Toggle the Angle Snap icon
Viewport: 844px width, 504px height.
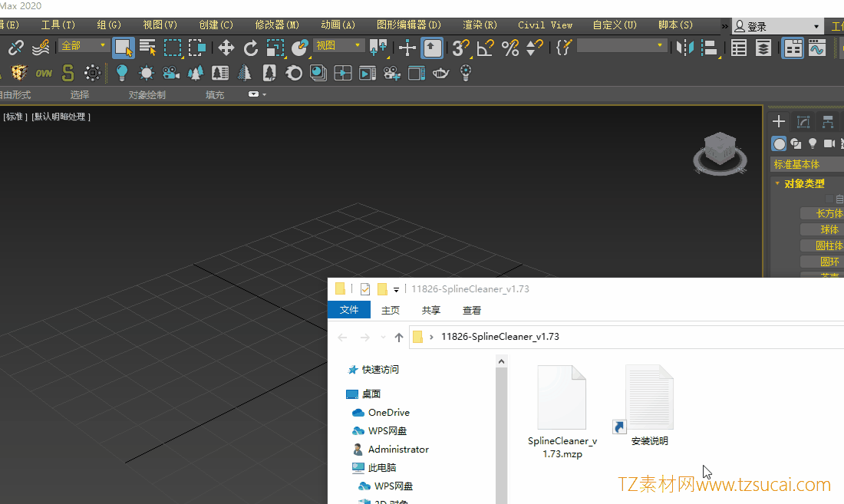coord(485,48)
